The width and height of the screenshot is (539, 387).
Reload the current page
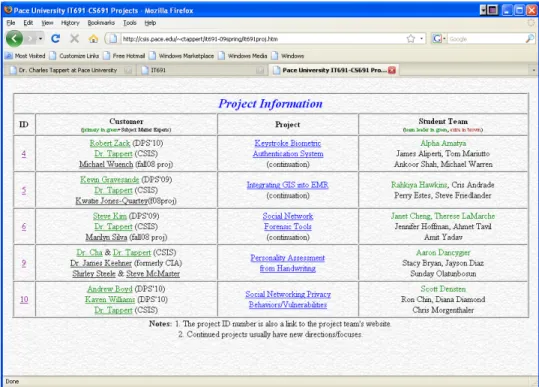(56, 38)
